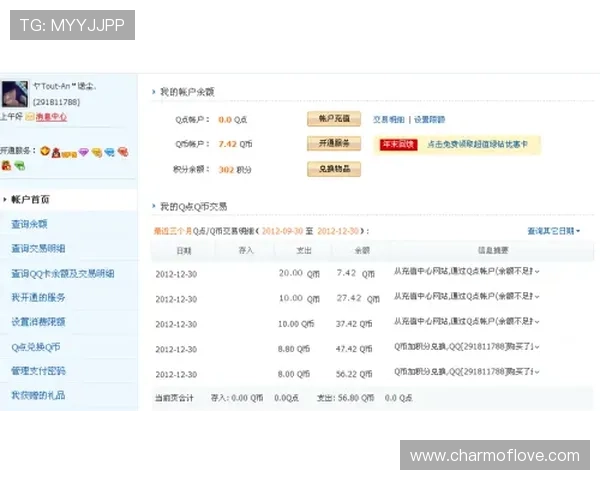Click the 信息摘要 column header
Screen dimensions: 600x480
click(493, 250)
